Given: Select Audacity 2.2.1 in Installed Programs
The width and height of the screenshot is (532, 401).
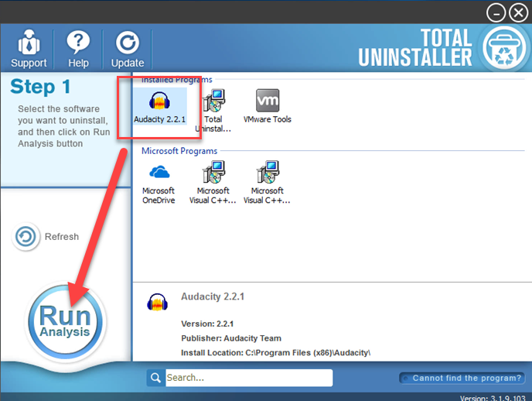Looking at the screenshot, I should point(159,106).
